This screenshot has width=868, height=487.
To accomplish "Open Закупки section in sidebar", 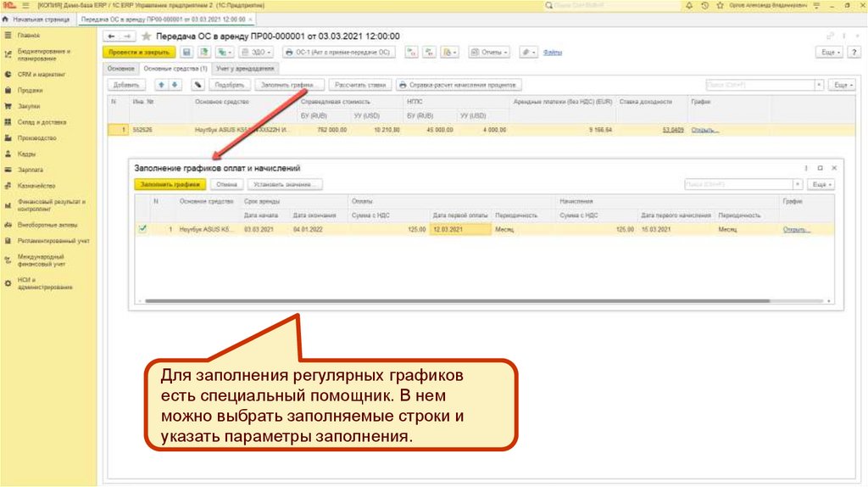I will tap(29, 106).
